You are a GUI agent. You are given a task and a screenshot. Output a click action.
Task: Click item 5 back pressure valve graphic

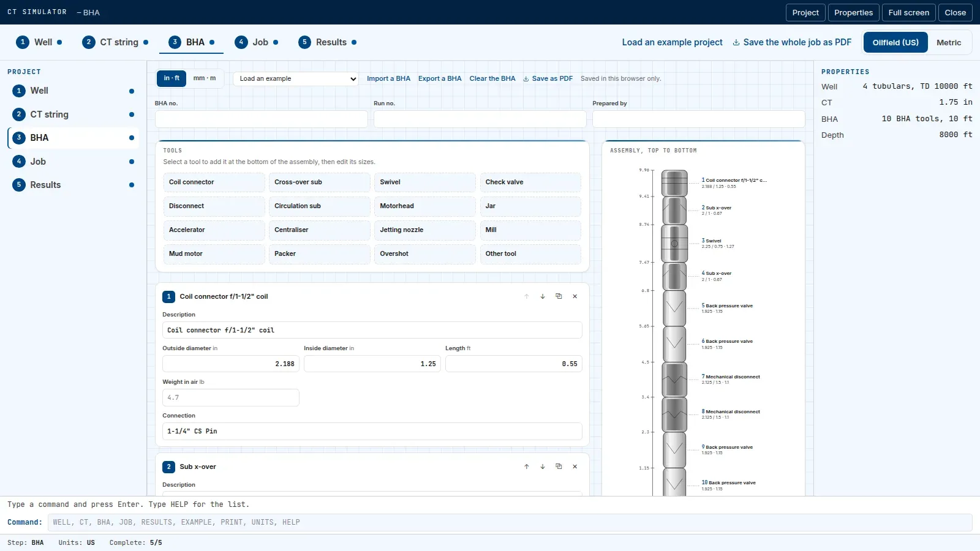pyautogui.click(x=674, y=309)
